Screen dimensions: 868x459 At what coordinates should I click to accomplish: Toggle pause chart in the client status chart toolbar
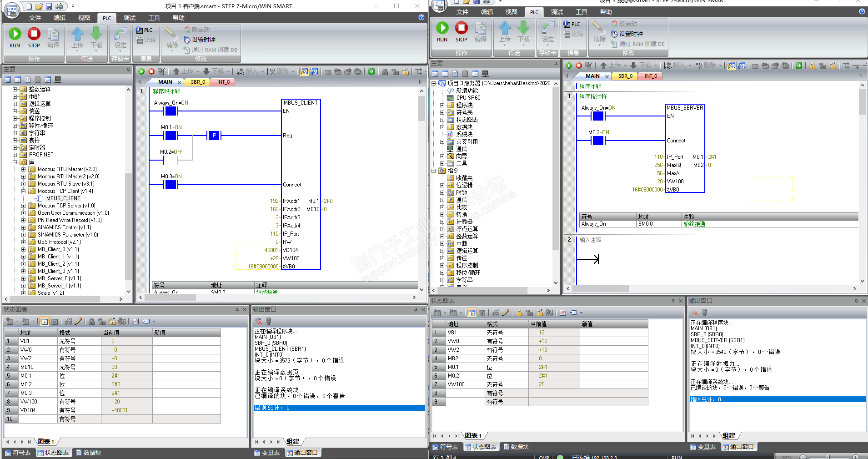(55, 321)
